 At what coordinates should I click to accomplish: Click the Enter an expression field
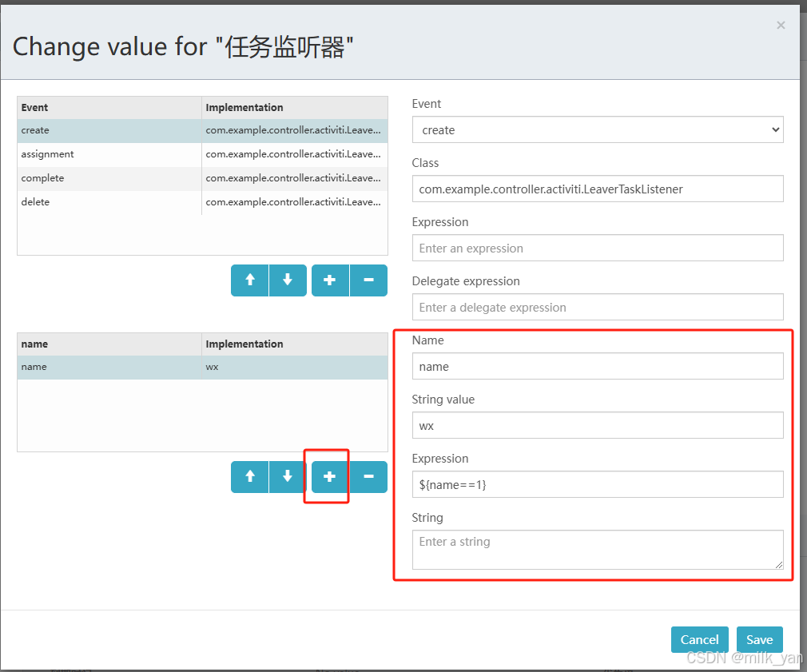[x=598, y=248]
